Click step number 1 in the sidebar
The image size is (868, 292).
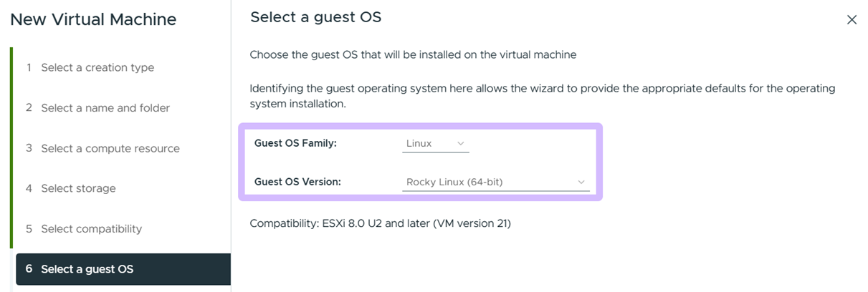pyautogui.click(x=29, y=67)
